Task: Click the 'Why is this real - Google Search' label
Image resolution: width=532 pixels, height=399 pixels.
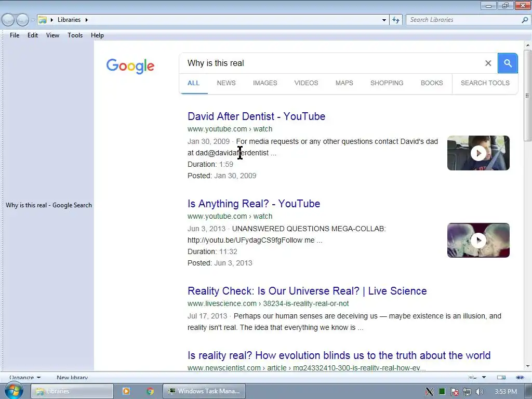Action: [x=48, y=205]
